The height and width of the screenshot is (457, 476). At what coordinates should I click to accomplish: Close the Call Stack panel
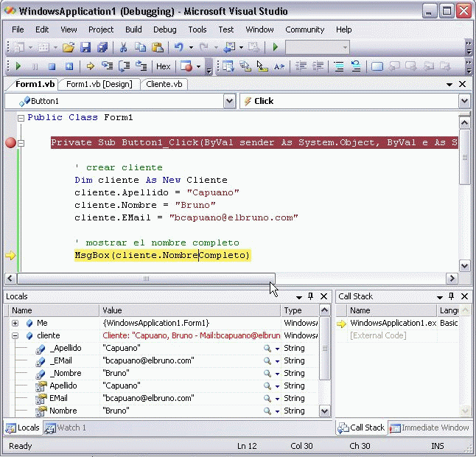pyautogui.click(x=464, y=296)
